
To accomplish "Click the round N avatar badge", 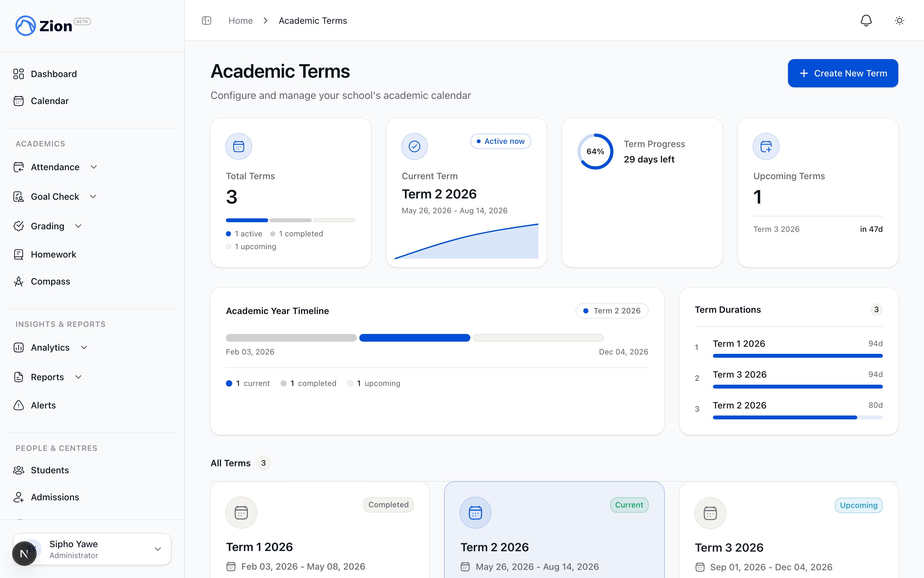I will click(24, 553).
